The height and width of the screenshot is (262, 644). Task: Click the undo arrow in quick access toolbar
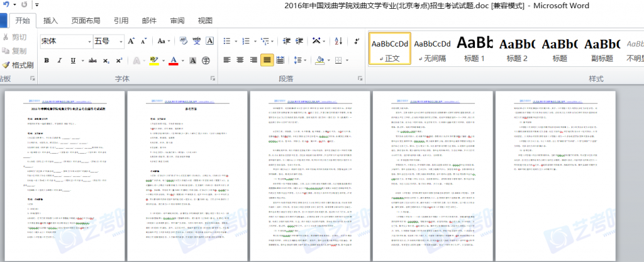click(6, 5)
